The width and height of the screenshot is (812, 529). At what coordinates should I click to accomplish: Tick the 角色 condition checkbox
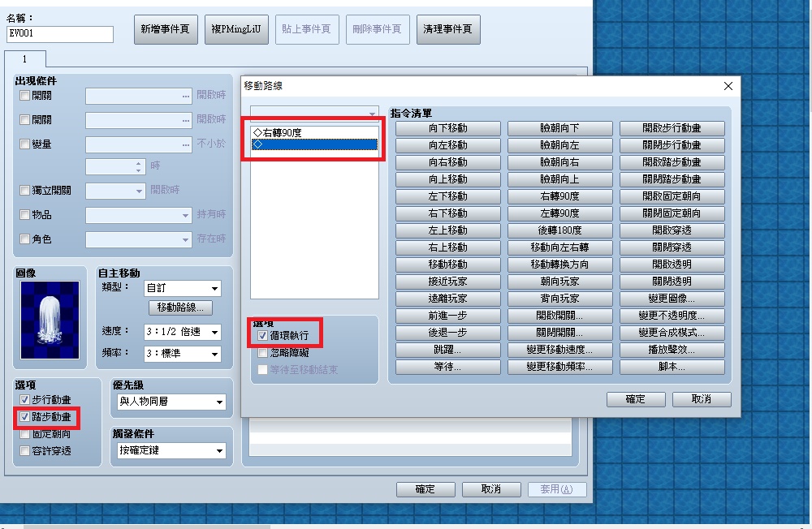point(24,239)
